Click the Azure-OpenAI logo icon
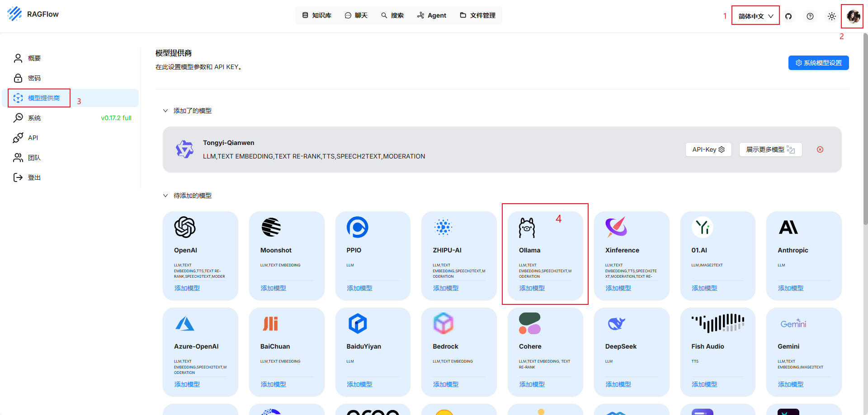868x415 pixels. (185, 323)
